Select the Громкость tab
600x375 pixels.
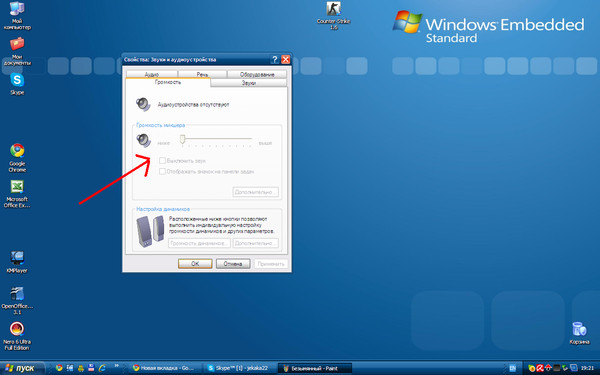pos(168,82)
